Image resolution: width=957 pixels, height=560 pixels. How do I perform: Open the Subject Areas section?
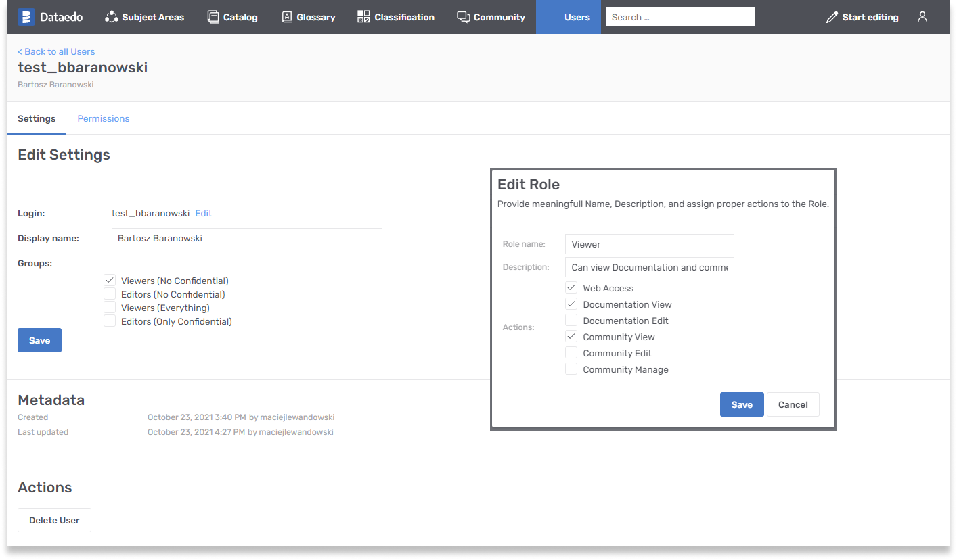144,16
